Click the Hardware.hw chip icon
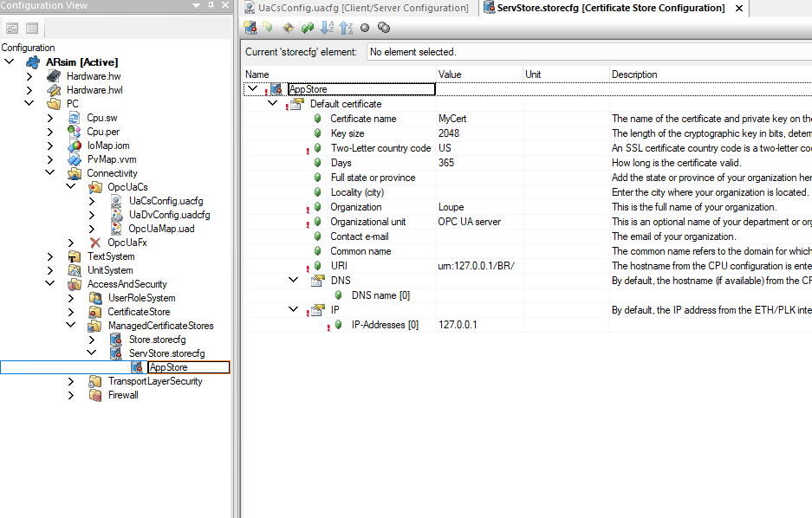Screen dimensions: 812x518 pos(54,76)
